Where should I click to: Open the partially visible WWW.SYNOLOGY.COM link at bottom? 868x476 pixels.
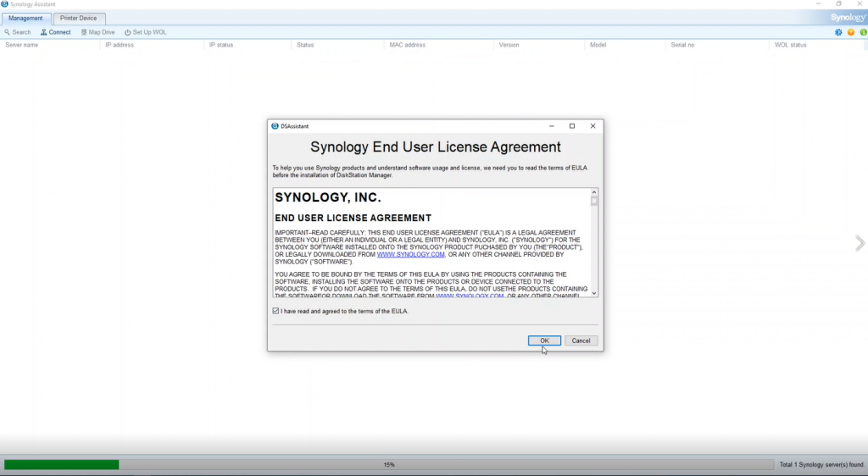470,296
